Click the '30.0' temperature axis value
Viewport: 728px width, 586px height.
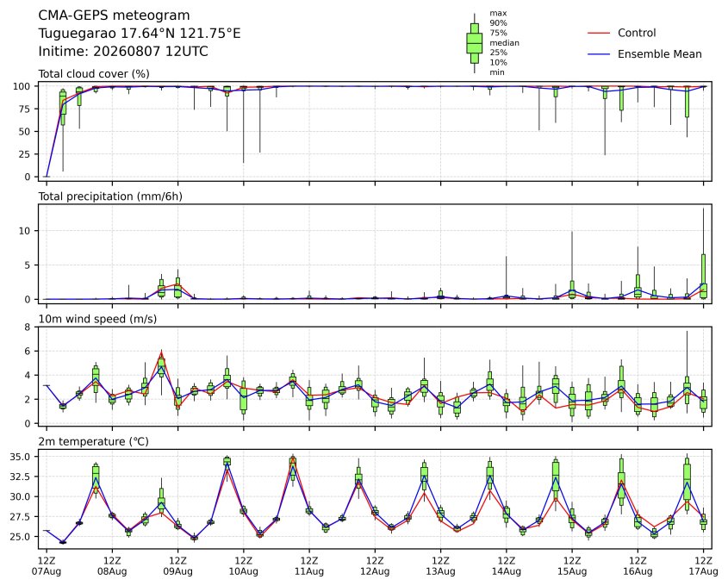point(21,497)
